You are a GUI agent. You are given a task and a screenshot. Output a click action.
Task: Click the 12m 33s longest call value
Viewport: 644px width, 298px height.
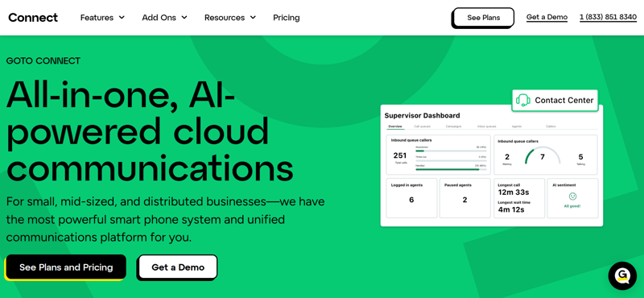514,192
